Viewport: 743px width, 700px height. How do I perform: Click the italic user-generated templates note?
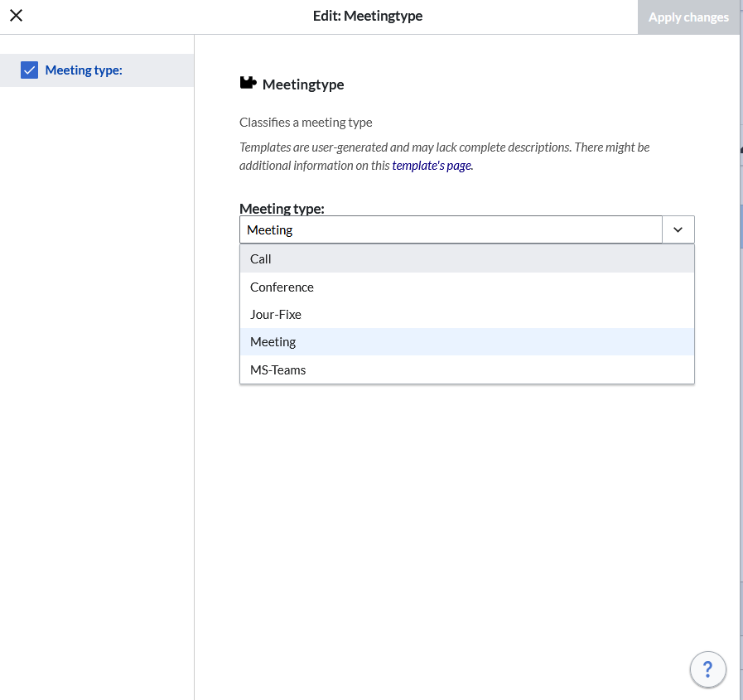(444, 147)
